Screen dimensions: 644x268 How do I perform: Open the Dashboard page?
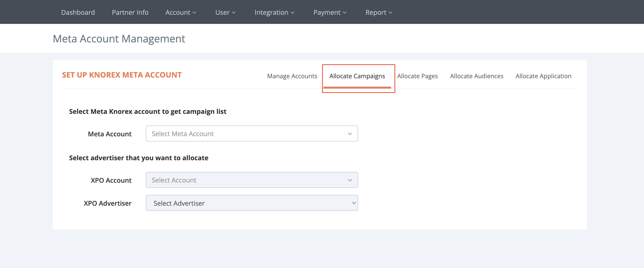point(78,12)
